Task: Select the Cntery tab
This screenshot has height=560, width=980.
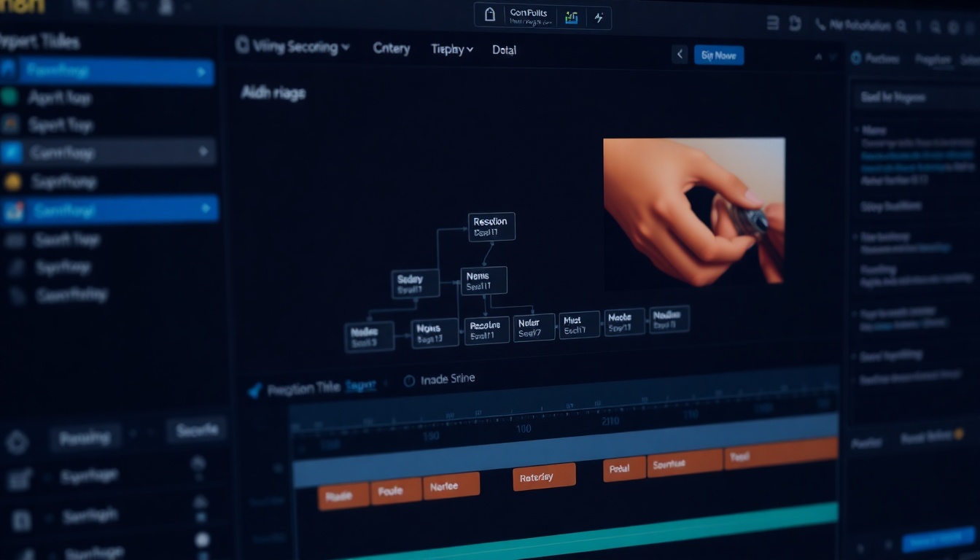Action: tap(392, 49)
